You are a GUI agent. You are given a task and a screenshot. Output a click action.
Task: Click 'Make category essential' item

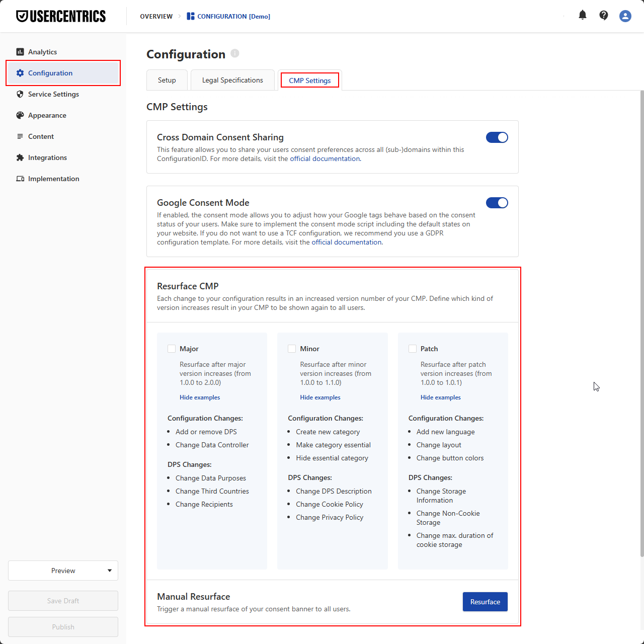click(334, 445)
